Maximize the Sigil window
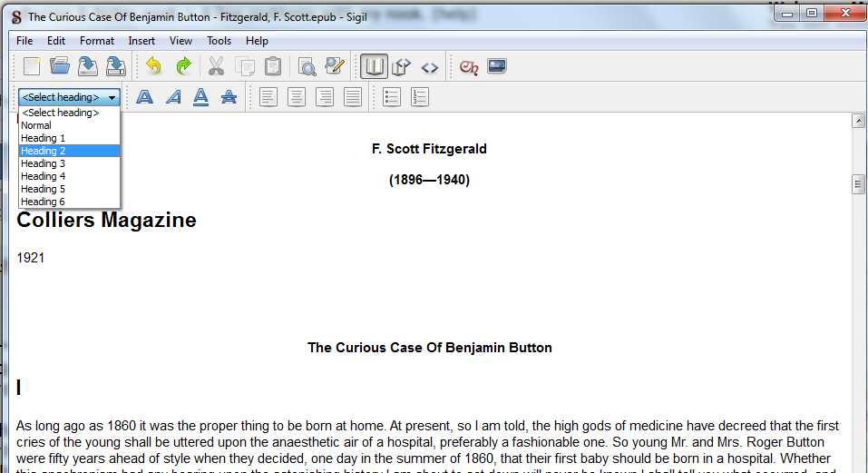The width and height of the screenshot is (868, 473). (812, 14)
